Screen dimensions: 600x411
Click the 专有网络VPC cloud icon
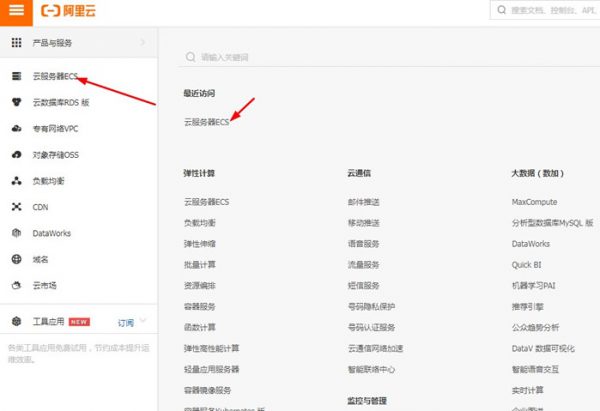pyautogui.click(x=16, y=128)
